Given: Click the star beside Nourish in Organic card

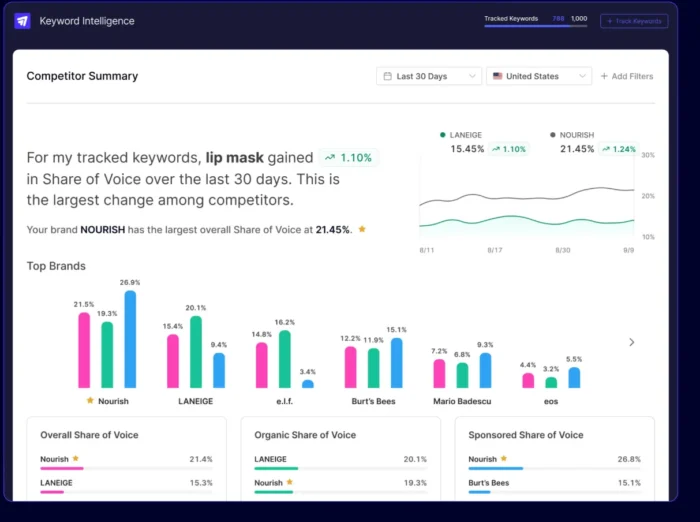Looking at the screenshot, I should coord(289,482).
